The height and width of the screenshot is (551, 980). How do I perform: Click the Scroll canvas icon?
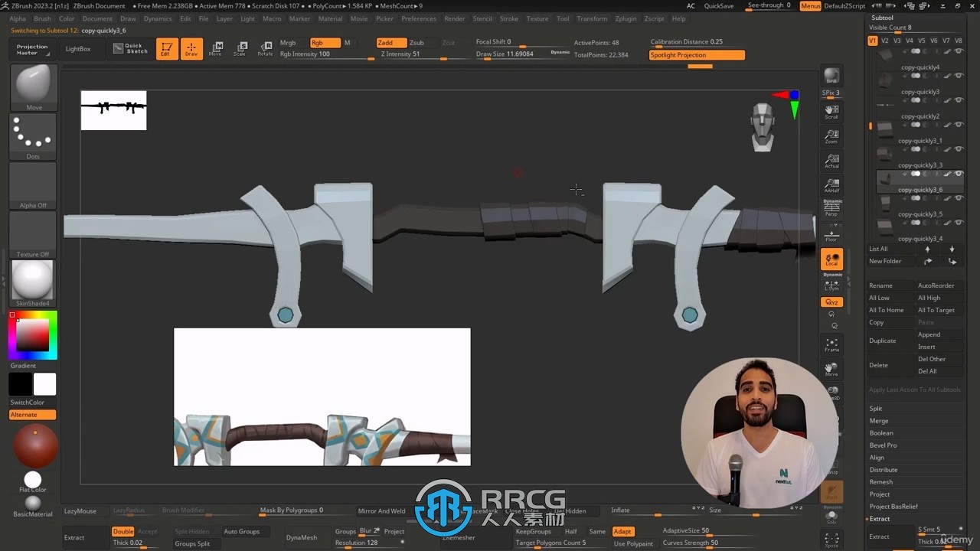coord(831,112)
